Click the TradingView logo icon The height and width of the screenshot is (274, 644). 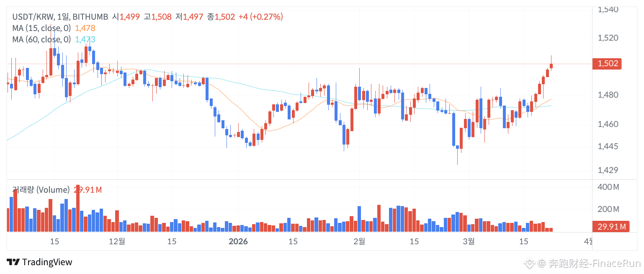coord(13,262)
